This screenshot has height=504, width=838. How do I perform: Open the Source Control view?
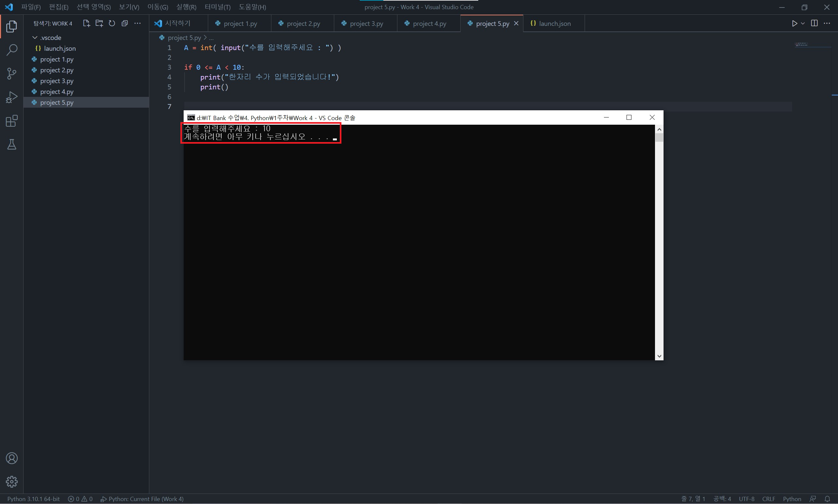pyautogui.click(x=11, y=73)
